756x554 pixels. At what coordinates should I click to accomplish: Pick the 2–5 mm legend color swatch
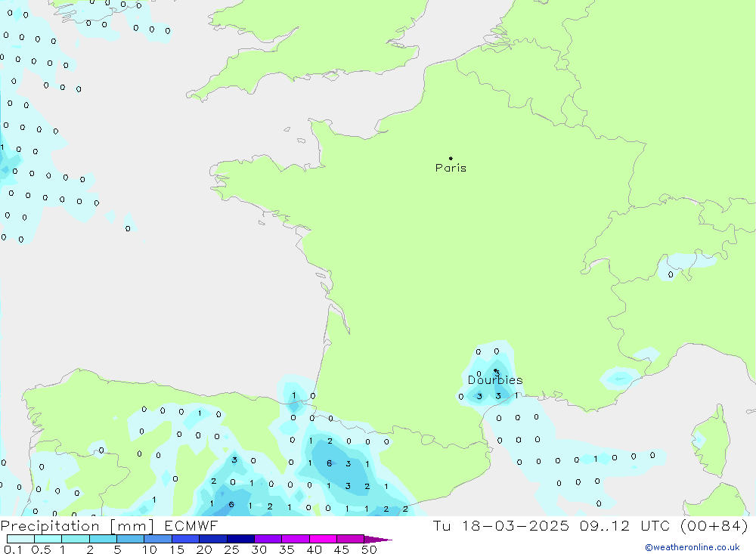click(x=103, y=539)
